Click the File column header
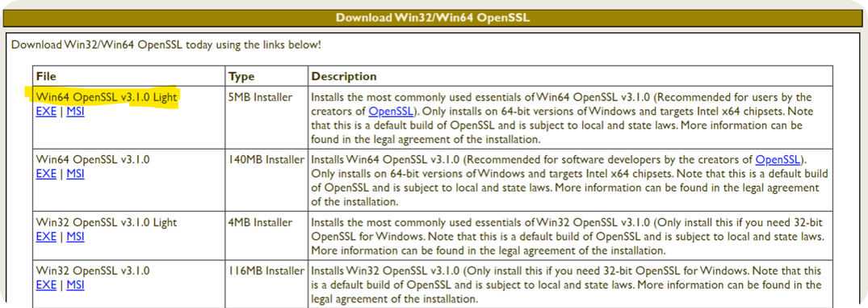The image size is (868, 308). coord(129,76)
